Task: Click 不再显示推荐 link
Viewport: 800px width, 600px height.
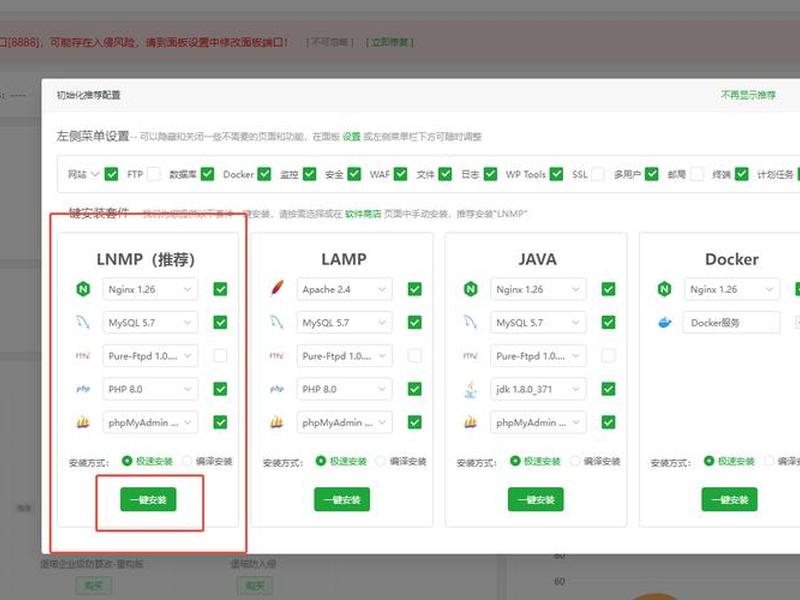Action: 748,95
